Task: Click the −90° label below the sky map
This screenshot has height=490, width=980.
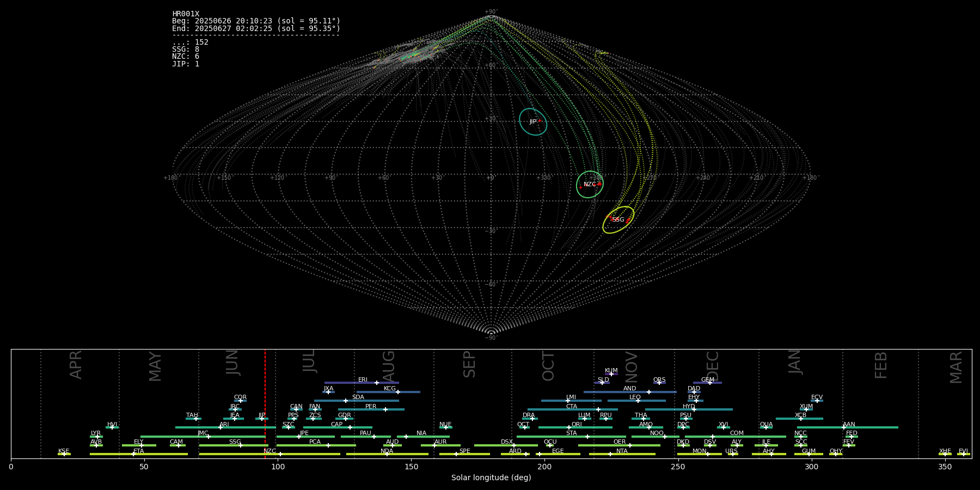Action: coord(491,338)
